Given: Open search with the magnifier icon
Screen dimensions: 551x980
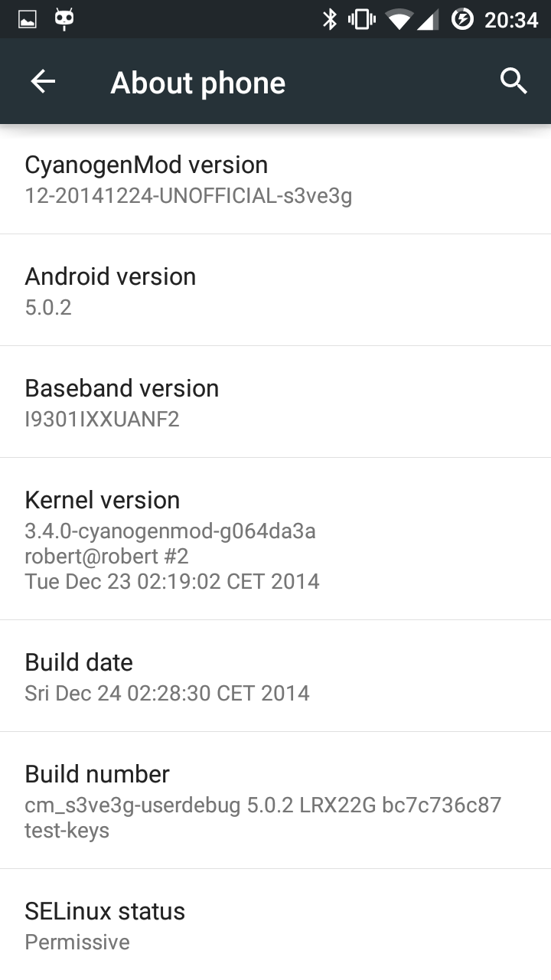Looking at the screenshot, I should pos(514,80).
